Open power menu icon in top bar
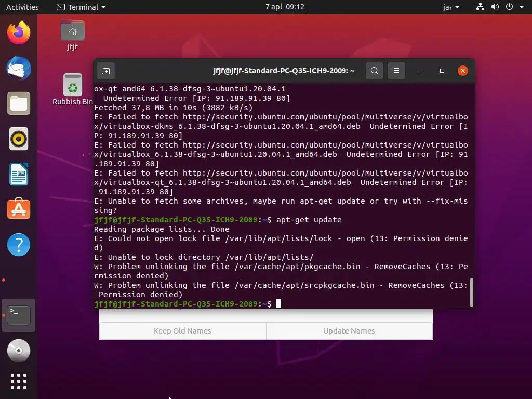 pyautogui.click(x=509, y=7)
